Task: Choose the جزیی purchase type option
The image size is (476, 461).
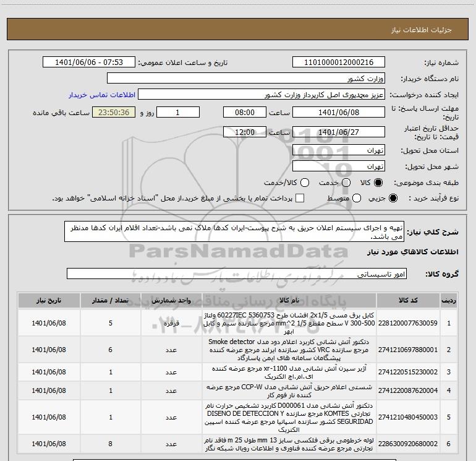Action: [x=393, y=198]
